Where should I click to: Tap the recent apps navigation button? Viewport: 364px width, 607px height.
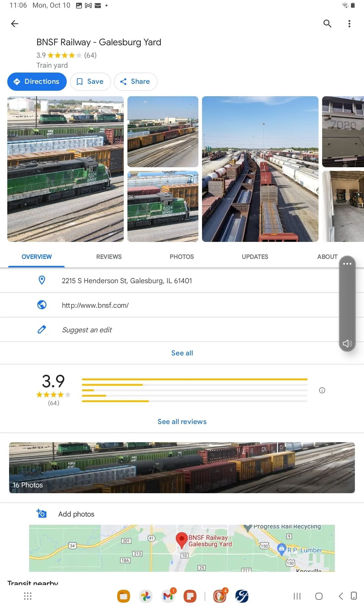(297, 596)
